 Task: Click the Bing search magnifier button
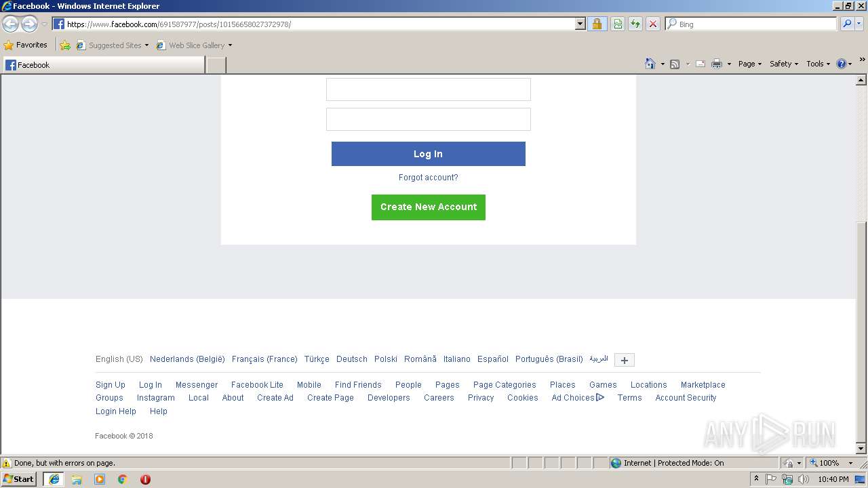[847, 24]
